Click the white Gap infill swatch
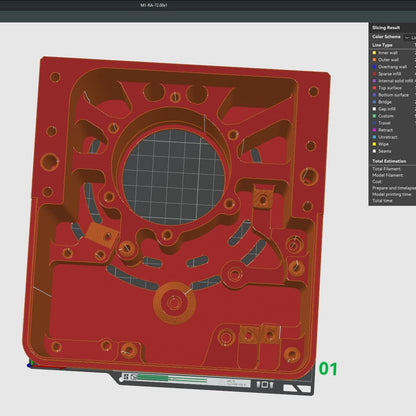This screenshot has width=416, height=416. pyautogui.click(x=374, y=109)
